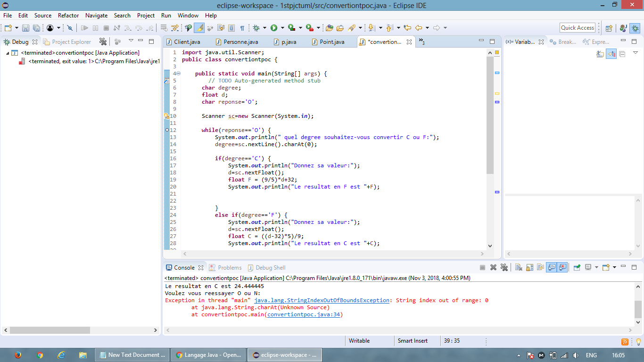This screenshot has width=644, height=362.
Task: Open the New wizard dropdown arrow
Action: pos(17,28)
